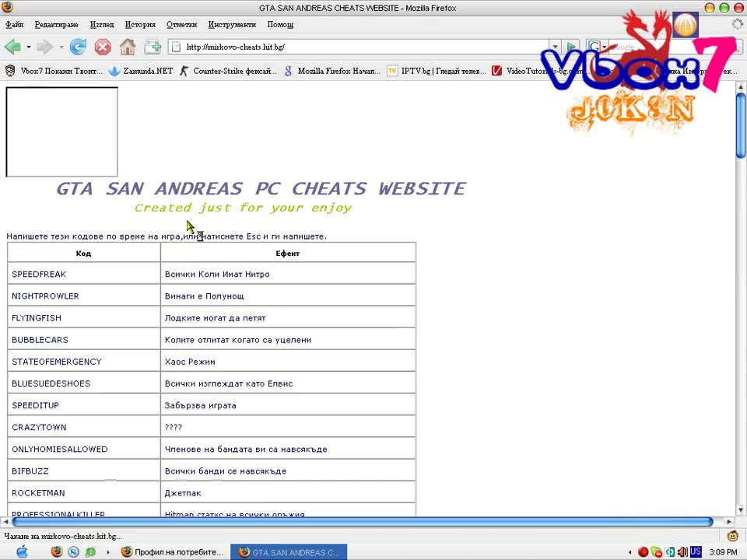Click the New Tab toolbar icon
Image resolution: width=747 pixels, height=560 pixels.
click(153, 47)
